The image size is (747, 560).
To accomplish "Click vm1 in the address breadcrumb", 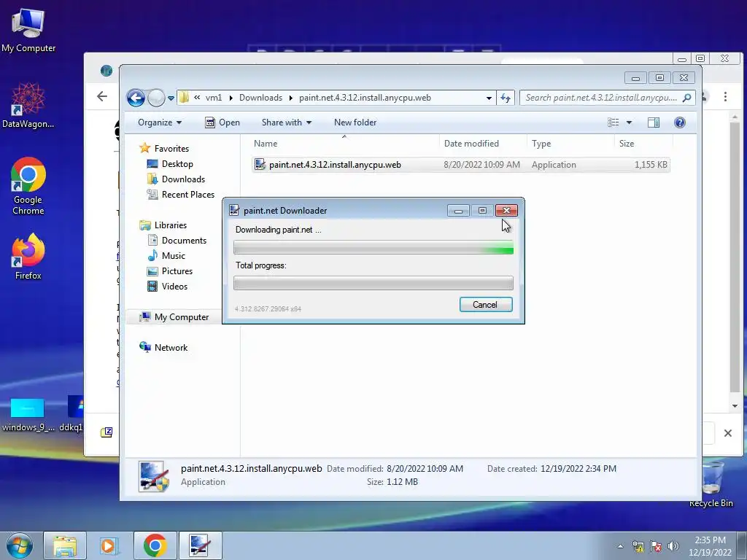I will [214, 98].
